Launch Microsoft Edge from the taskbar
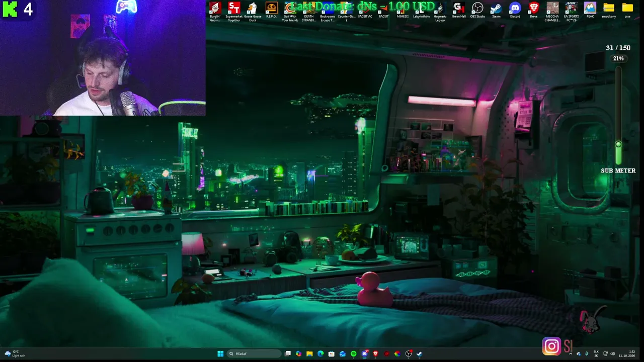The image size is (644, 362). pyautogui.click(x=320, y=354)
